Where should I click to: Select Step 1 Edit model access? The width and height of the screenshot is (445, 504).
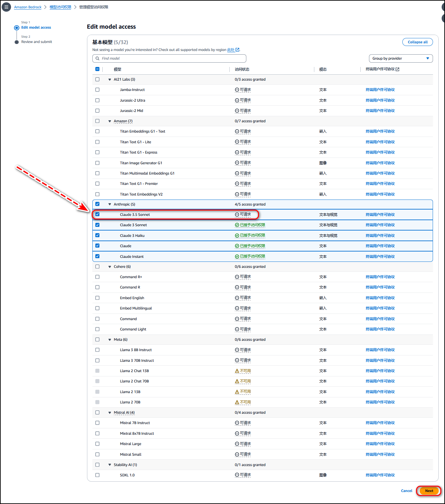coord(36,27)
